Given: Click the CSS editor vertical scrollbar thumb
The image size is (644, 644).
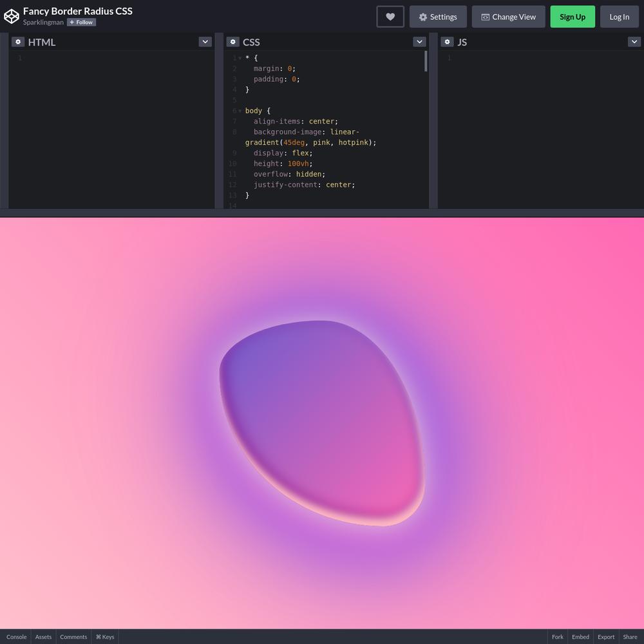Looking at the screenshot, I should (x=426, y=61).
